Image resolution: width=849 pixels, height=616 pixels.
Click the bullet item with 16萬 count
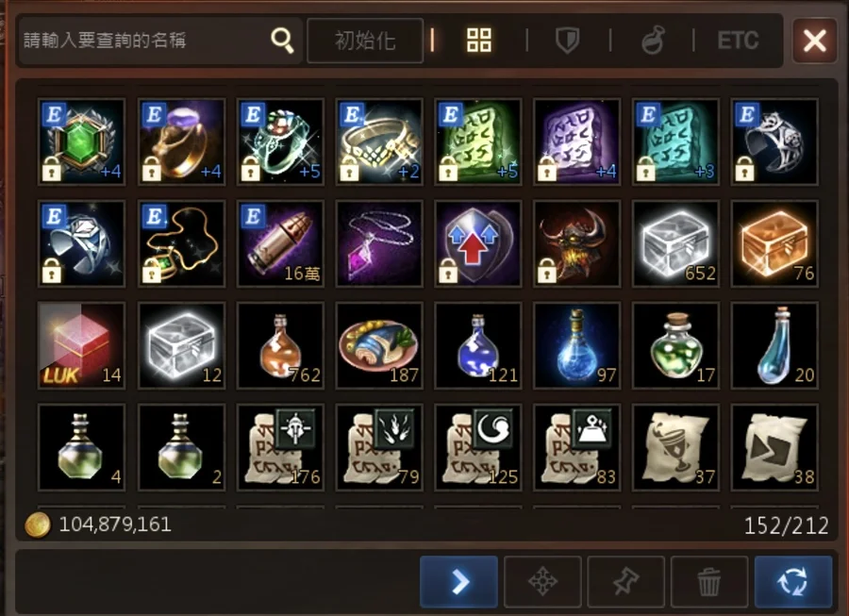(280, 243)
